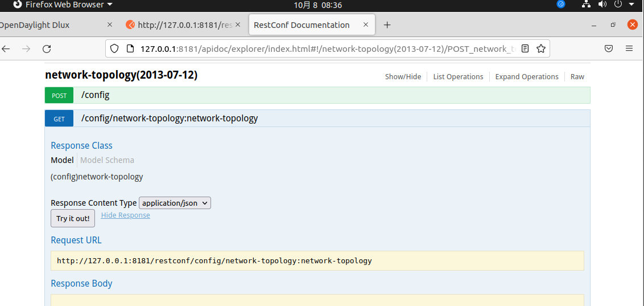Open the clock showing 10月 8 08:36

318,5
